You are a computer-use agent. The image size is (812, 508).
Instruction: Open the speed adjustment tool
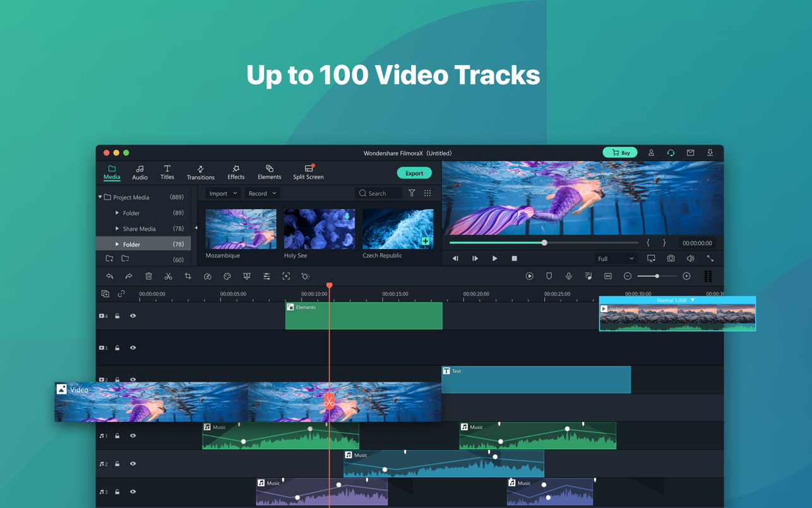(x=207, y=276)
